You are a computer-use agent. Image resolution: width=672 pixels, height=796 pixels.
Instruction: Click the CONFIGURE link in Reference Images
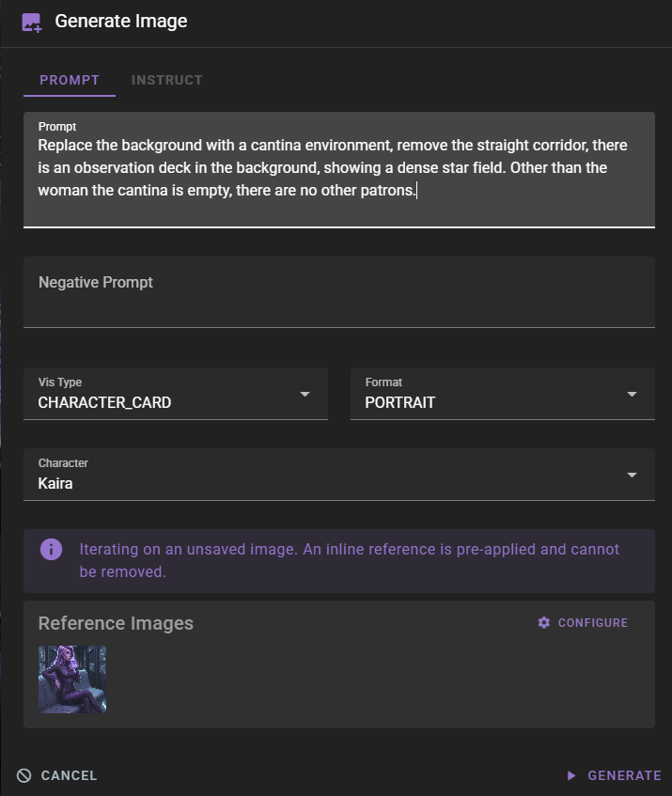click(590, 622)
